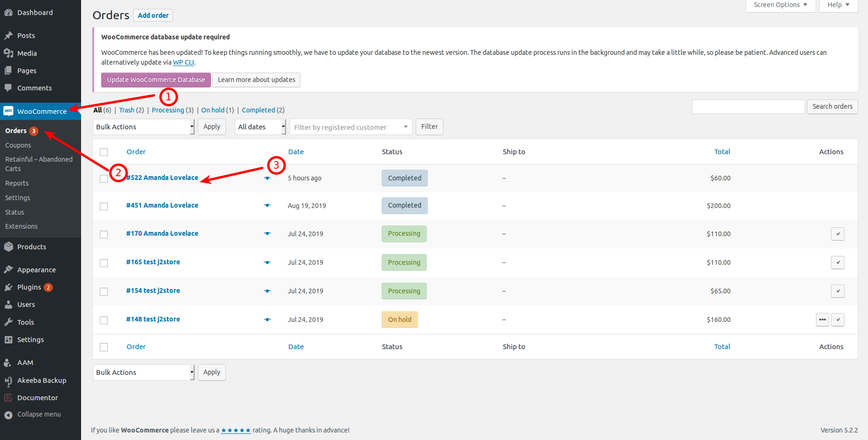Tick the checkbox for order #451
This screenshot has height=440, width=868.
click(104, 206)
